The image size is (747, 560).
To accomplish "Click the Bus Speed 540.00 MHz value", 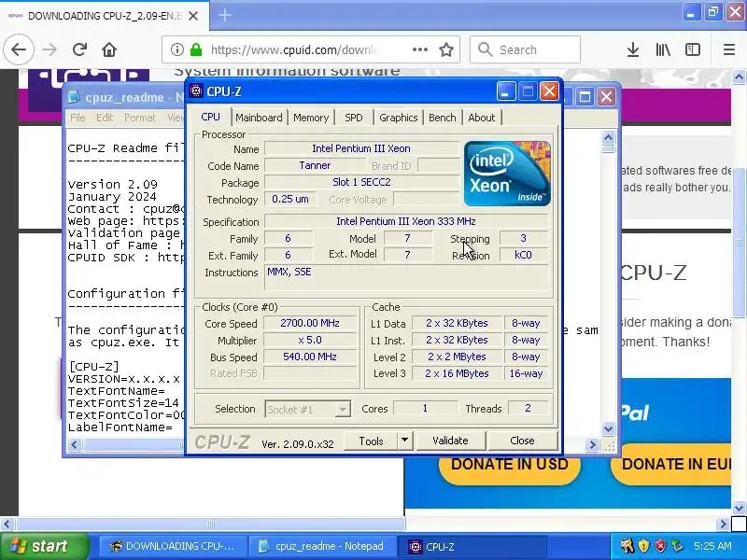I will (x=310, y=357).
